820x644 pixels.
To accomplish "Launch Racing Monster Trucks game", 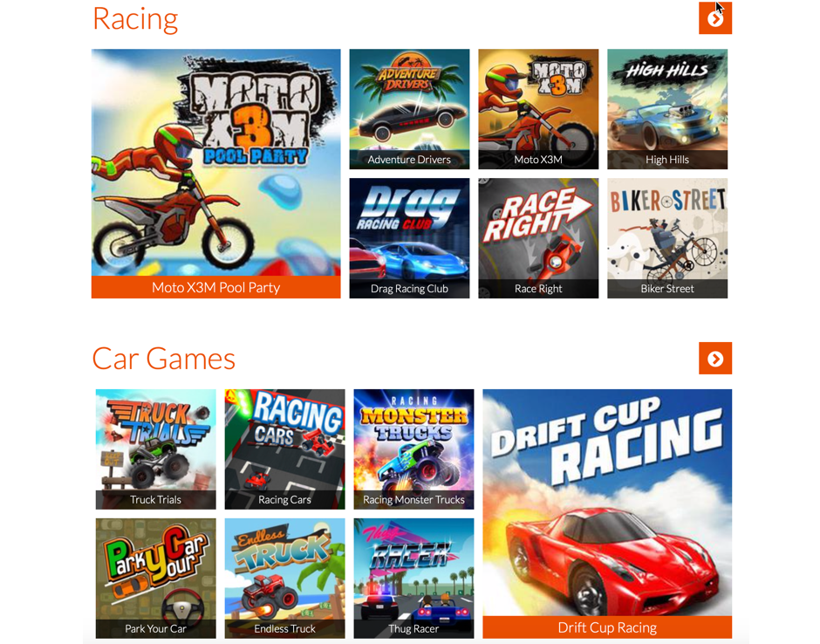I will (x=413, y=449).
